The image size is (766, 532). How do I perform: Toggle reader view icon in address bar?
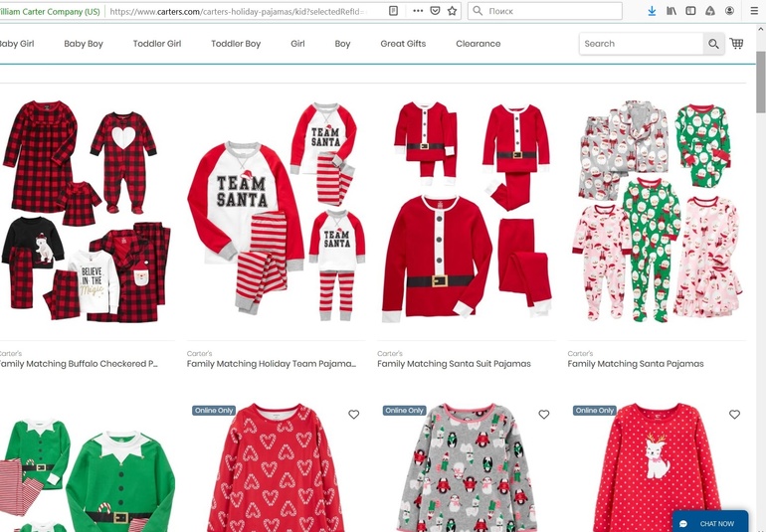tap(394, 11)
